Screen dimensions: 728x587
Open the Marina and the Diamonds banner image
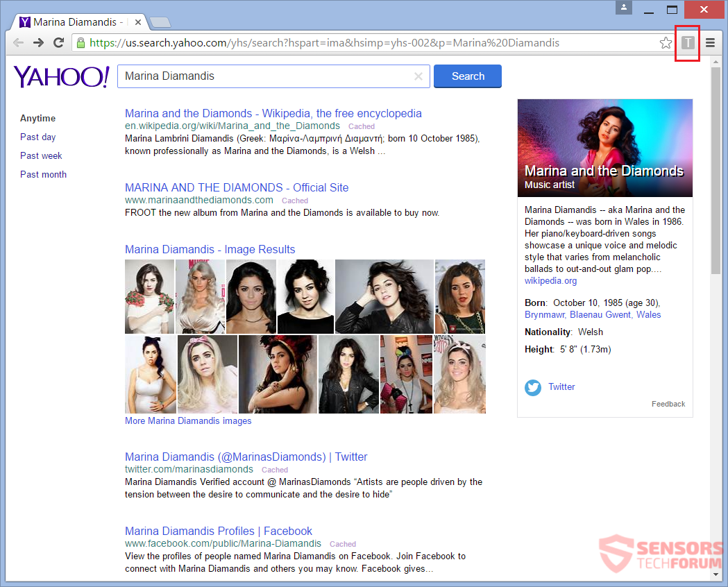point(605,148)
